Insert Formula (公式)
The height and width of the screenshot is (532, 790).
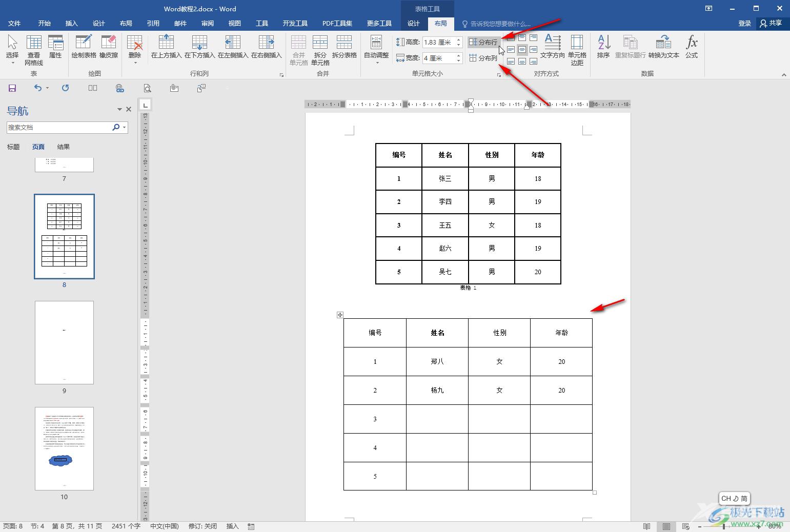[x=692, y=47]
